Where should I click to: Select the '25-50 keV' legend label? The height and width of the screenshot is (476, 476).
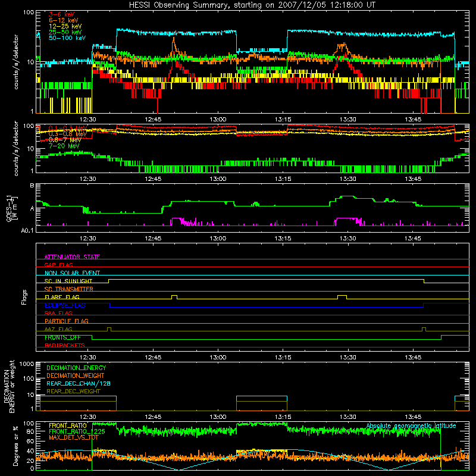click(65, 32)
